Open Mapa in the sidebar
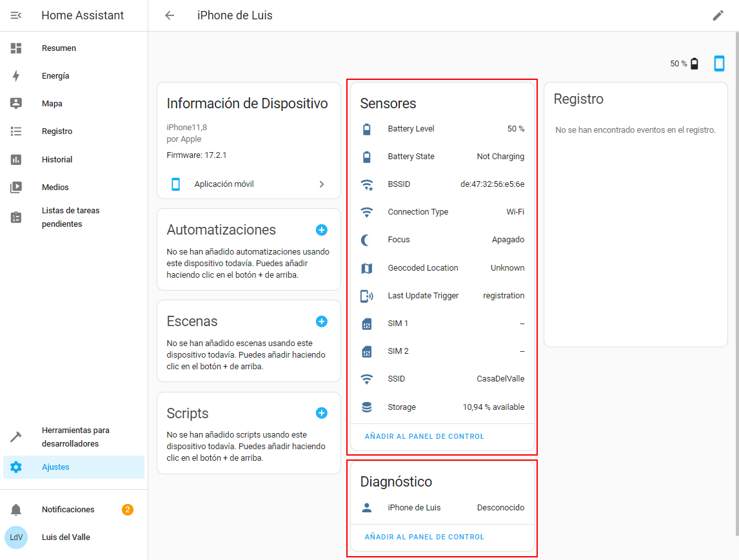 pyautogui.click(x=74, y=104)
